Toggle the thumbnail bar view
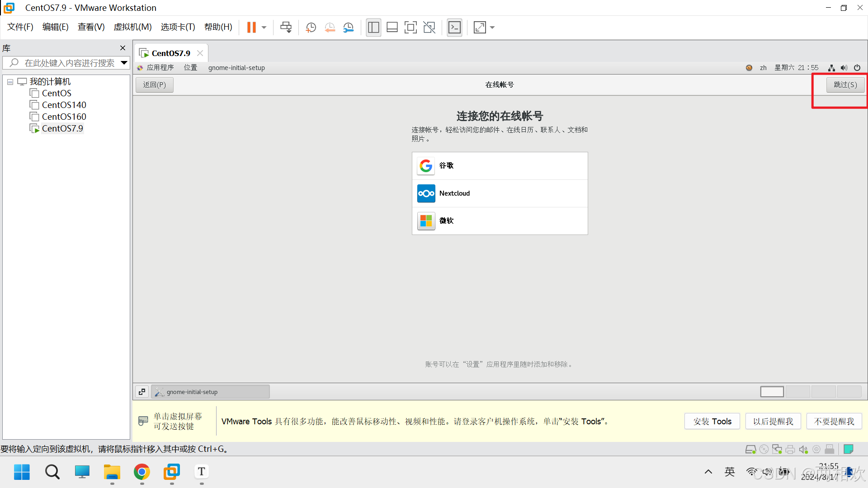The image size is (868, 488). (392, 28)
